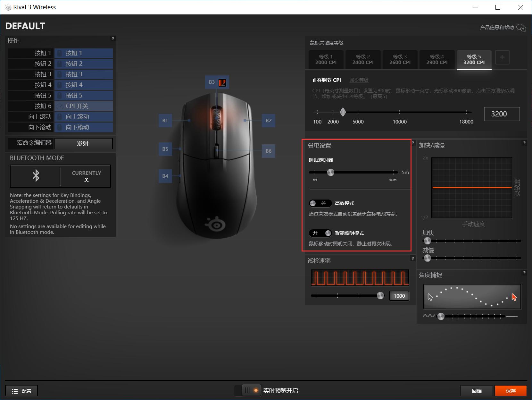The image size is (532, 400).
Task: Switch to 等级 3 2600 CPI tab
Action: click(400, 60)
